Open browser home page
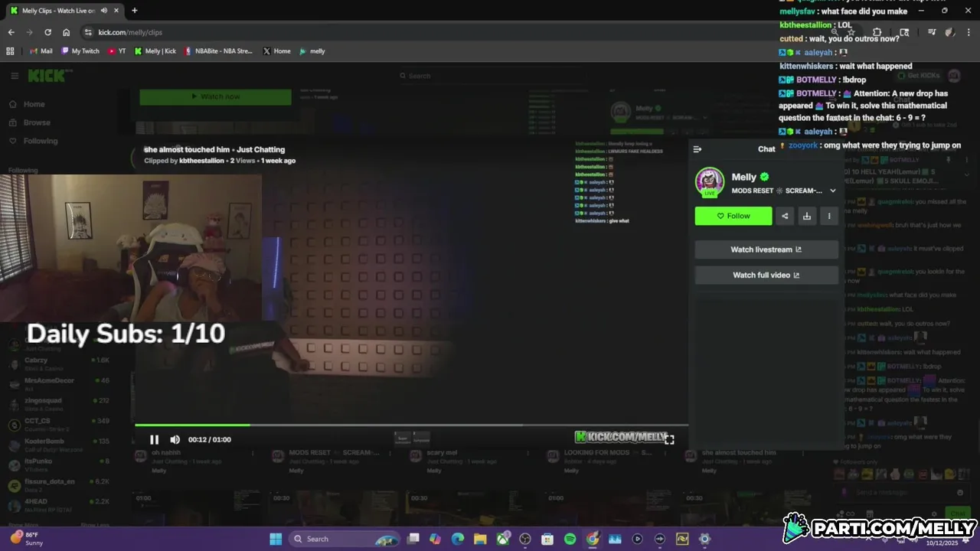Screen dimensions: 980x551 (66, 32)
